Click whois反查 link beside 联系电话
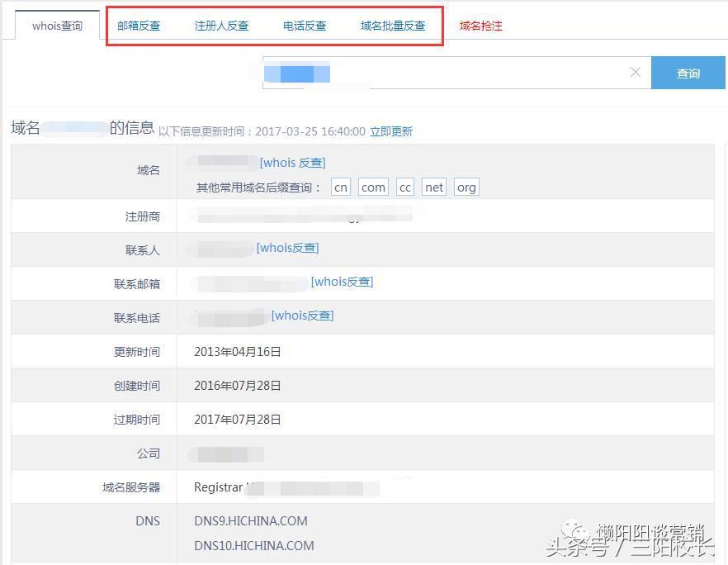This screenshot has width=728, height=565. (x=302, y=316)
